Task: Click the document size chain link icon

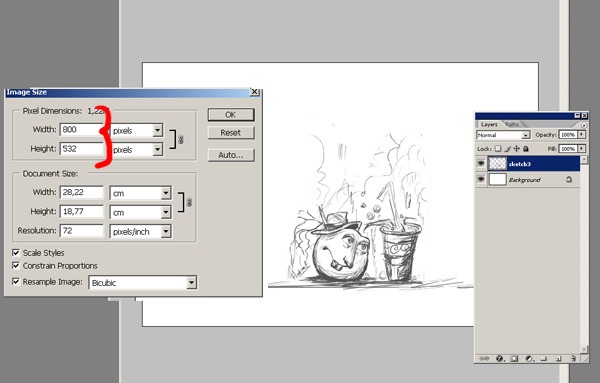Action: (189, 202)
